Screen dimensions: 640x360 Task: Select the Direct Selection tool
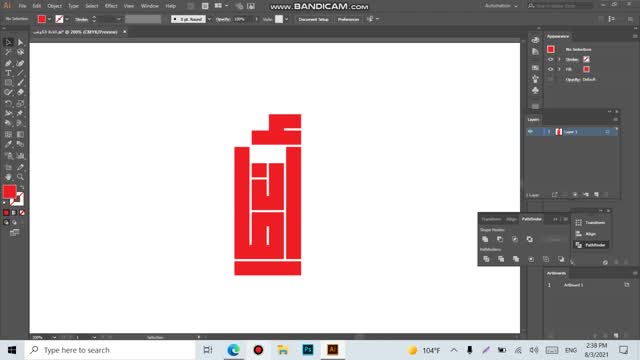(x=20, y=42)
